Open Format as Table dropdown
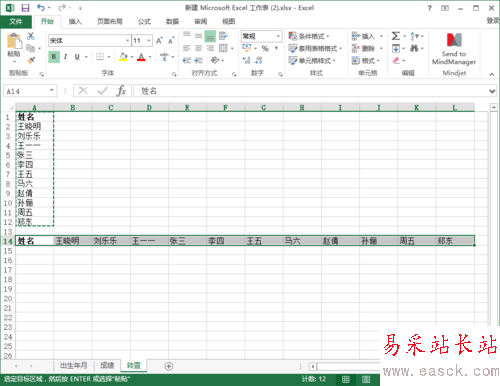 (315, 49)
